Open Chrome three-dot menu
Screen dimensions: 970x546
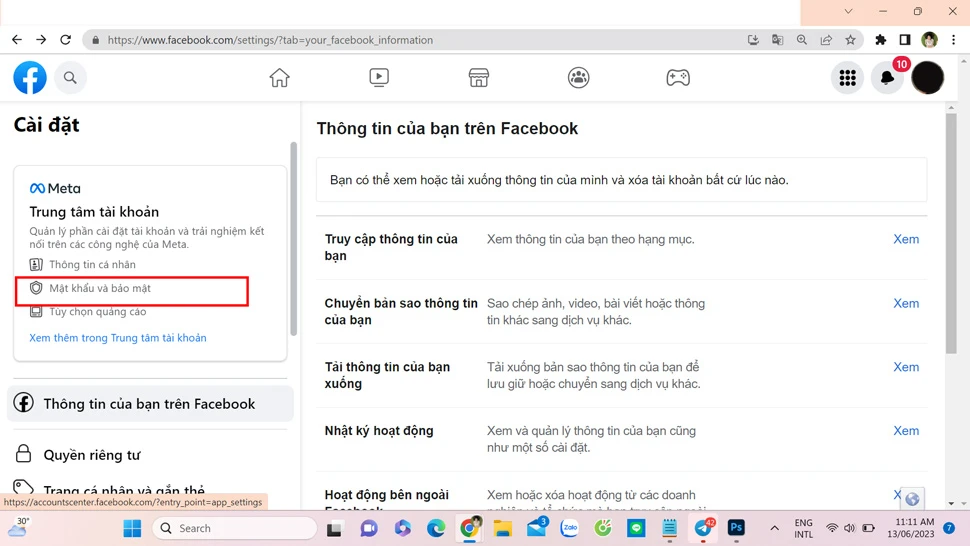tap(953, 40)
